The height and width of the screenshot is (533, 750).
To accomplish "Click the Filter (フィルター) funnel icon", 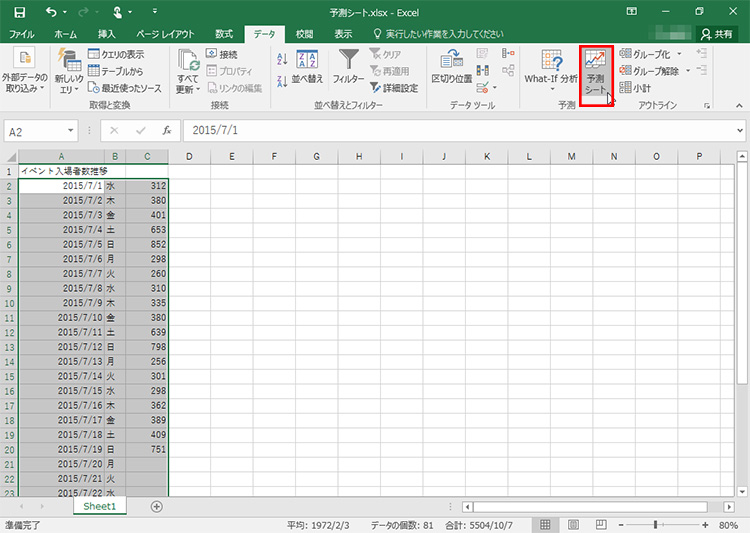I will tap(348, 62).
